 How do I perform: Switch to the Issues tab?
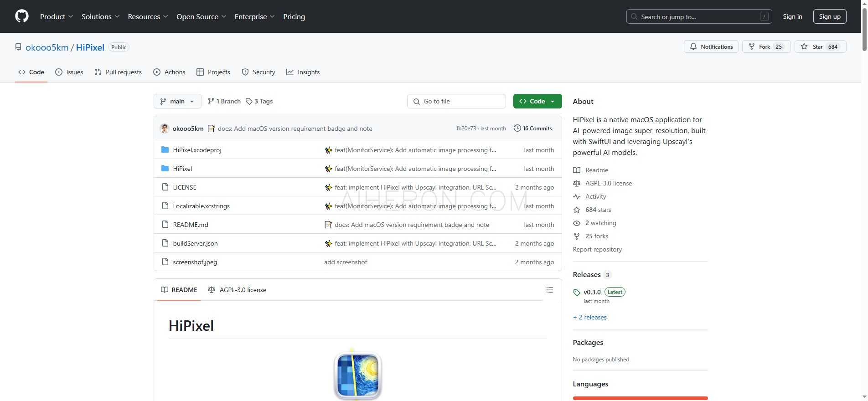tap(69, 72)
